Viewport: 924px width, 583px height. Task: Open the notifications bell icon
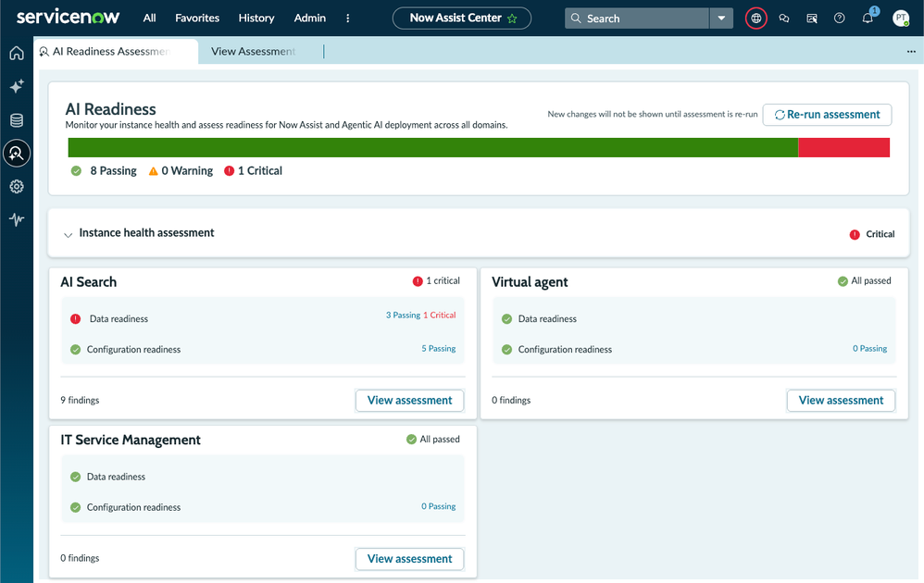pos(868,19)
